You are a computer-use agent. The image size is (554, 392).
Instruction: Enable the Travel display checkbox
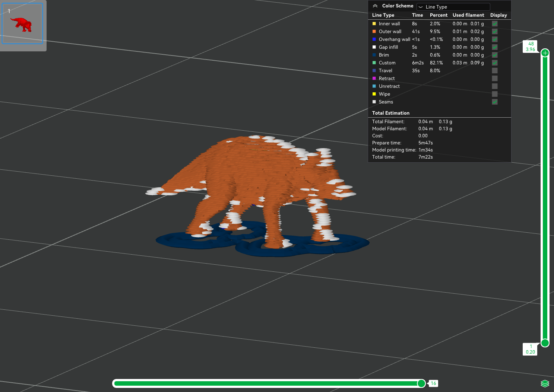coord(495,71)
